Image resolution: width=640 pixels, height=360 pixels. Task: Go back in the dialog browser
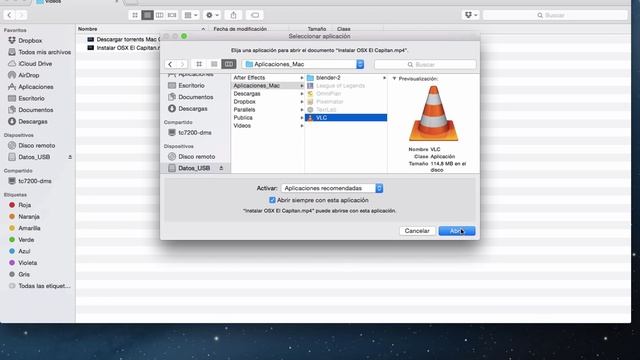170,64
